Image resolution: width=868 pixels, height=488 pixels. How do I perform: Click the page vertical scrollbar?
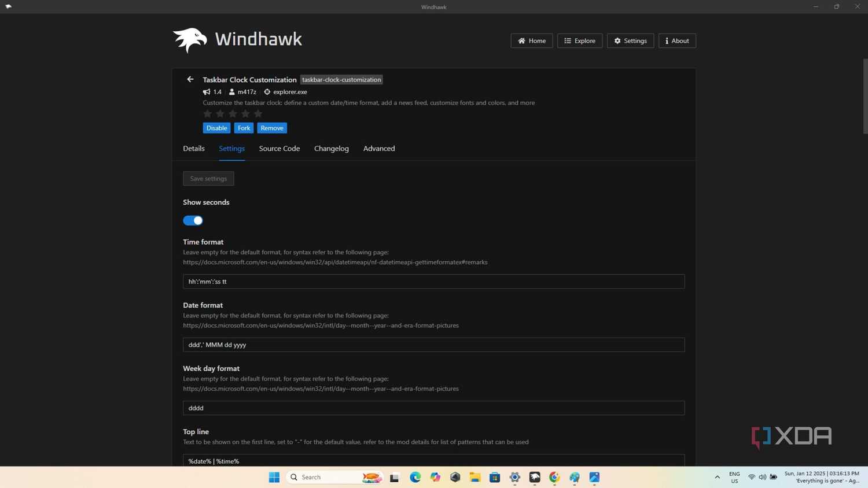(865, 96)
